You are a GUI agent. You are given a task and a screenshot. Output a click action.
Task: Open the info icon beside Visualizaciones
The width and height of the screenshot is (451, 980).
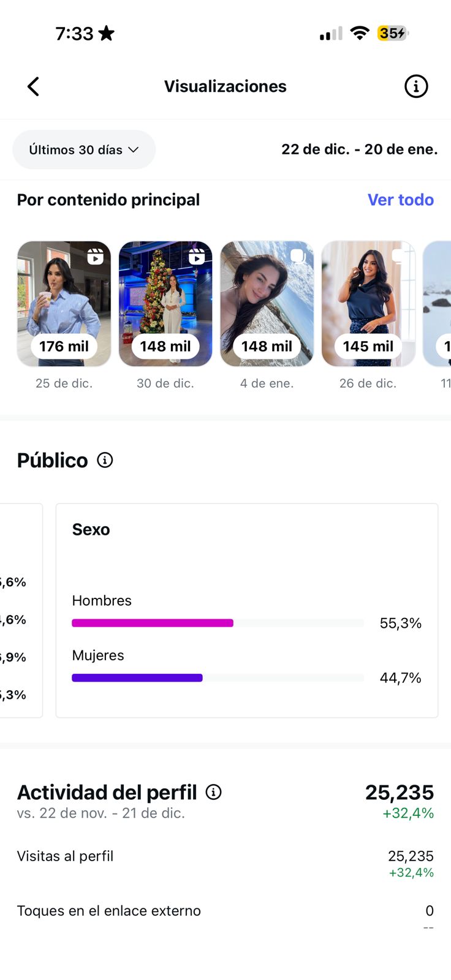pos(416,86)
